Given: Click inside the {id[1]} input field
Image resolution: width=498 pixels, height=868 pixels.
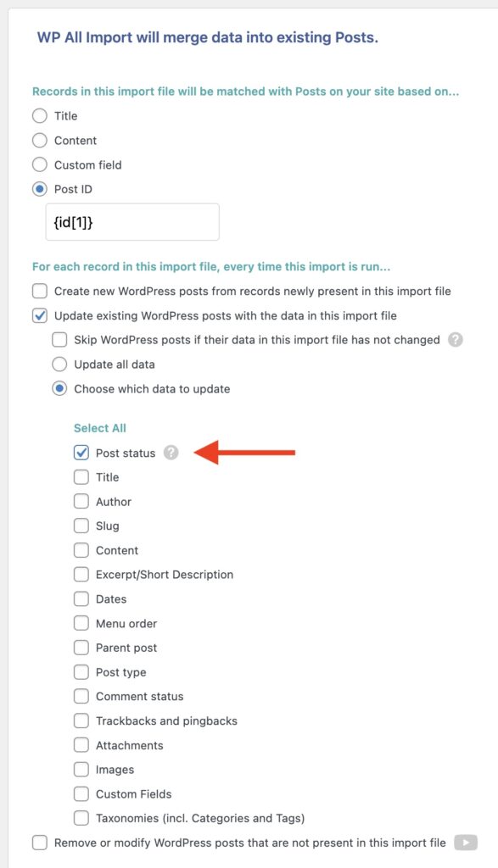Looking at the screenshot, I should [x=131, y=221].
